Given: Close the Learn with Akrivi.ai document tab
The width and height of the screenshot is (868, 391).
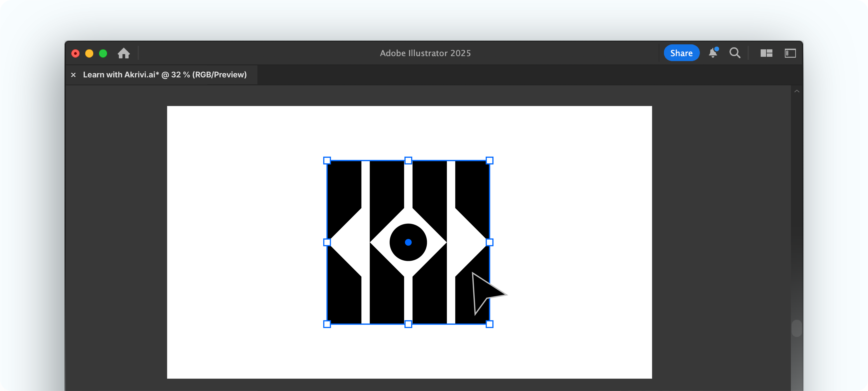Looking at the screenshot, I should tap(73, 75).
